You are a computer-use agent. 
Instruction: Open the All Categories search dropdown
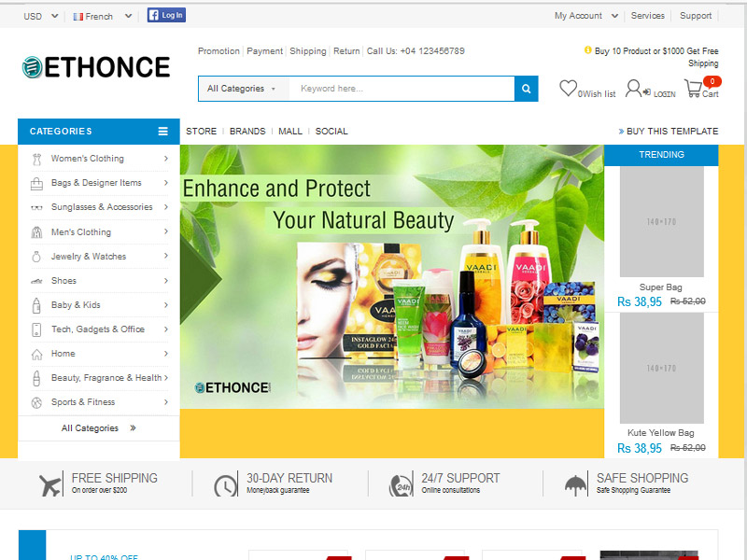244,89
